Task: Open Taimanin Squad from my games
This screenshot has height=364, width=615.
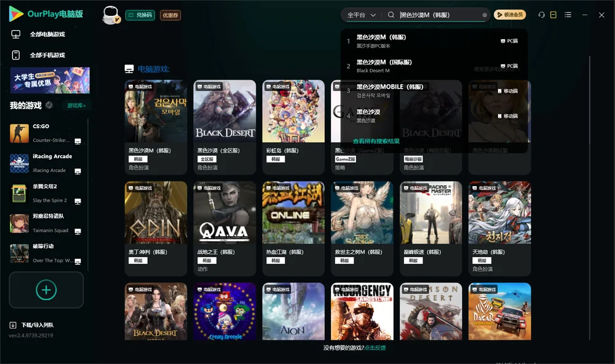Action: (x=46, y=223)
